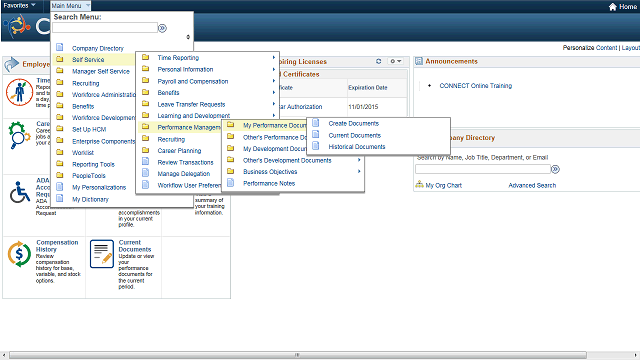640x360 pixels.
Task: Open the Favorites dropdown menu
Action: (x=20, y=5)
